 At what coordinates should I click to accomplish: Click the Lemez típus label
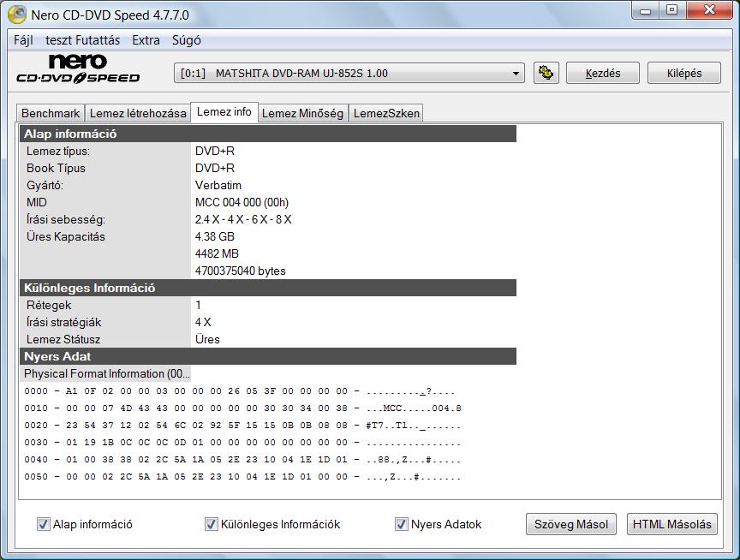pos(58,151)
